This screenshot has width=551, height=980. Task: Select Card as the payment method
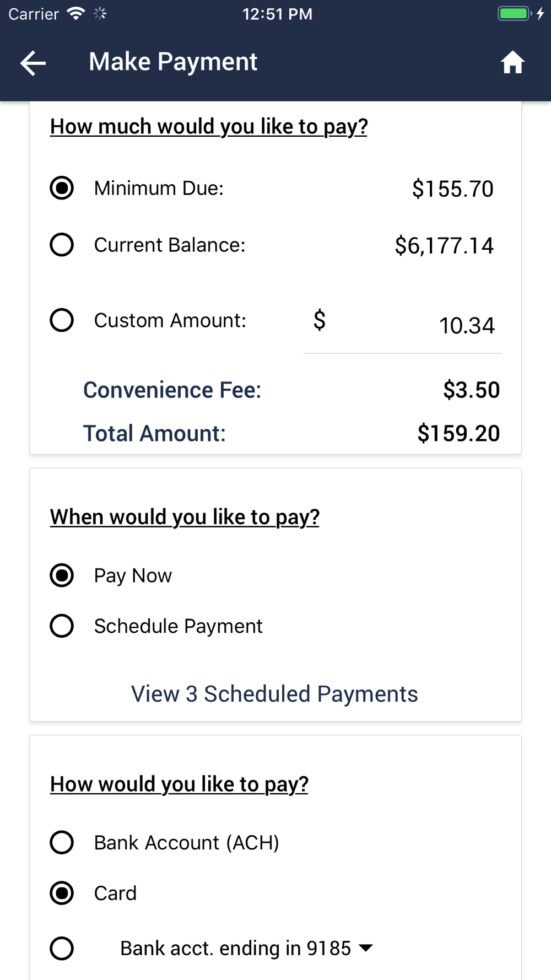(62, 893)
